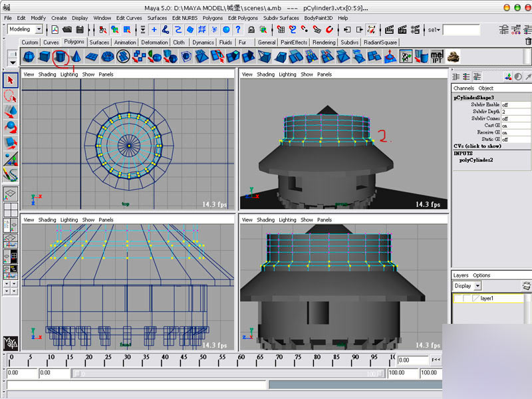Click the IPR render clapperboard icon
This screenshot has height=399, width=532.
point(403,30)
